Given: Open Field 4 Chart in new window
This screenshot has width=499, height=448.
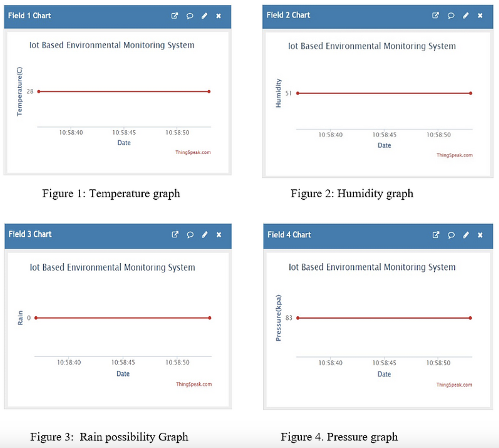Looking at the screenshot, I should click(436, 235).
